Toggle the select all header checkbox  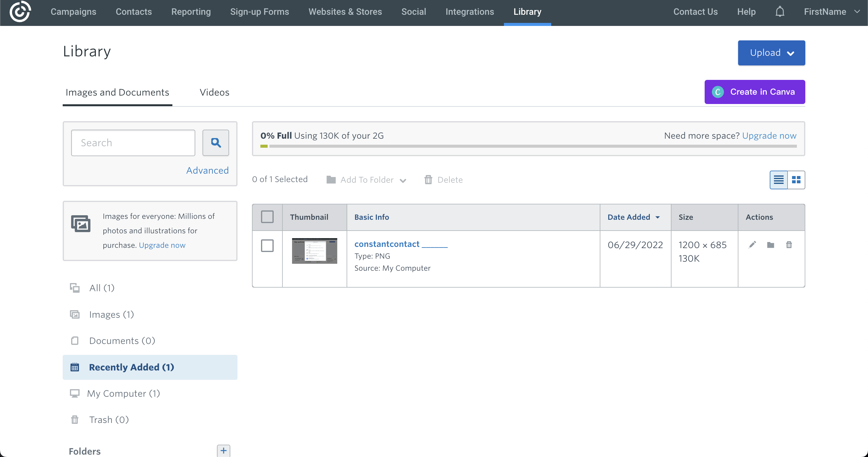(x=267, y=216)
